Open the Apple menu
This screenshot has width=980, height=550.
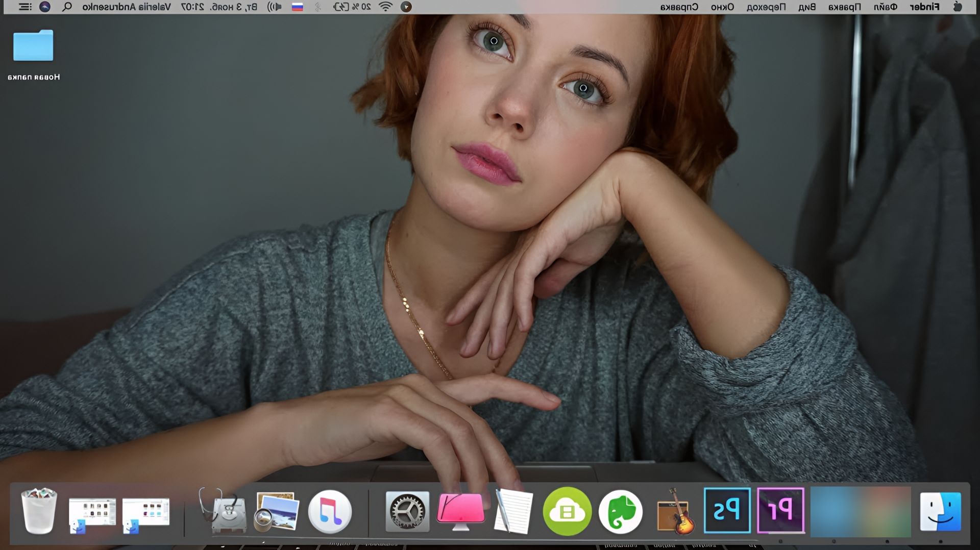(x=958, y=7)
